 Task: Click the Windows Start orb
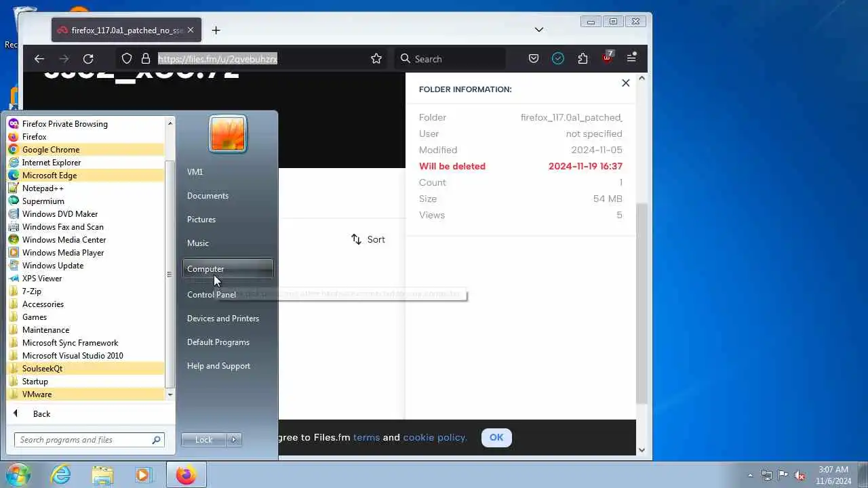(x=18, y=474)
